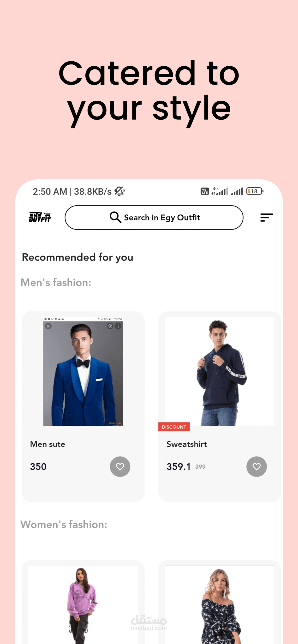Viewport: 298px width, 644px height.
Task: Favorite the Sweatshirt with heart button
Action: (256, 466)
